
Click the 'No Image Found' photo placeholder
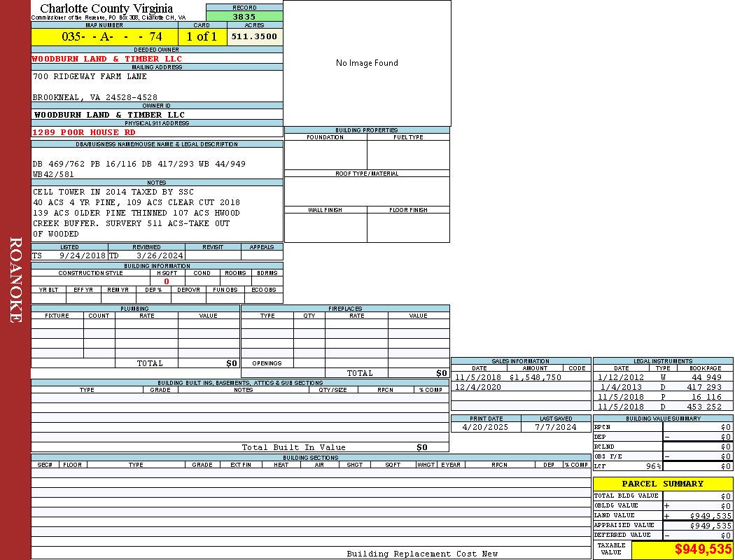coord(367,63)
